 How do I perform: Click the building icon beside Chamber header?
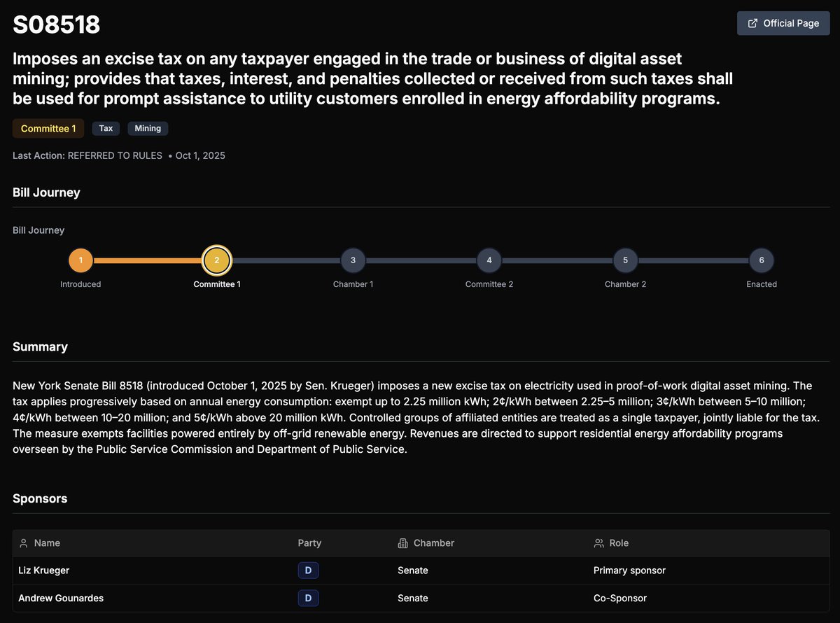coord(402,543)
